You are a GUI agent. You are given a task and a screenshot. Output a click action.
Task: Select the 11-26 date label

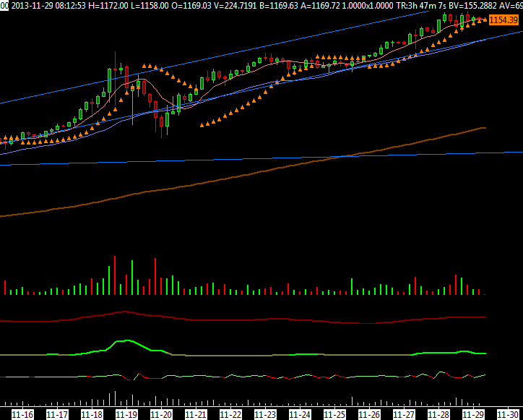(369, 415)
